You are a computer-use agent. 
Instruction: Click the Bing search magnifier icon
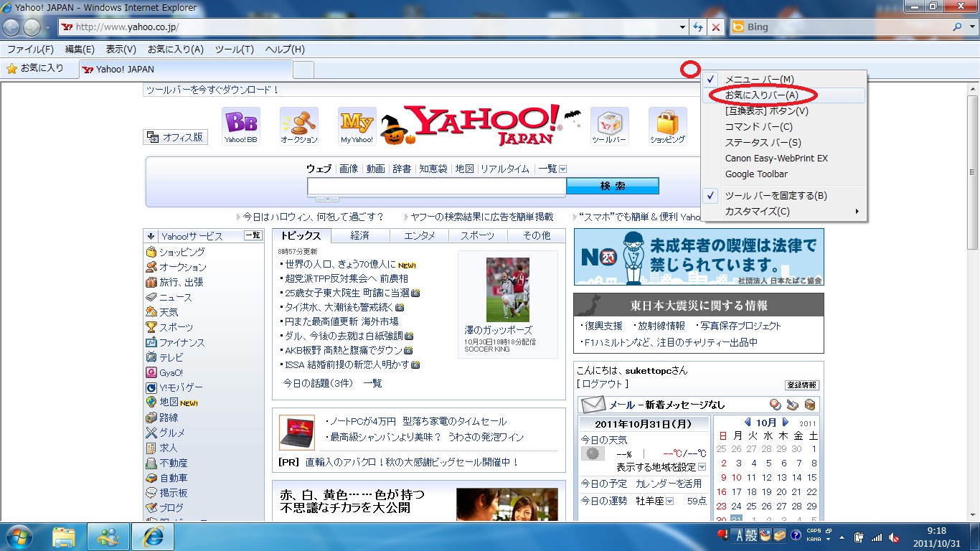[x=958, y=27]
